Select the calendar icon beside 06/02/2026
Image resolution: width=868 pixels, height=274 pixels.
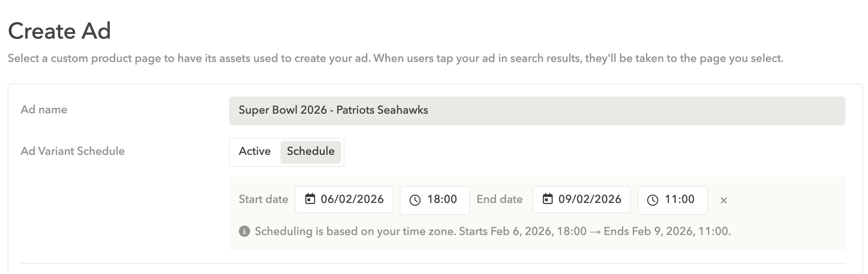(x=310, y=200)
